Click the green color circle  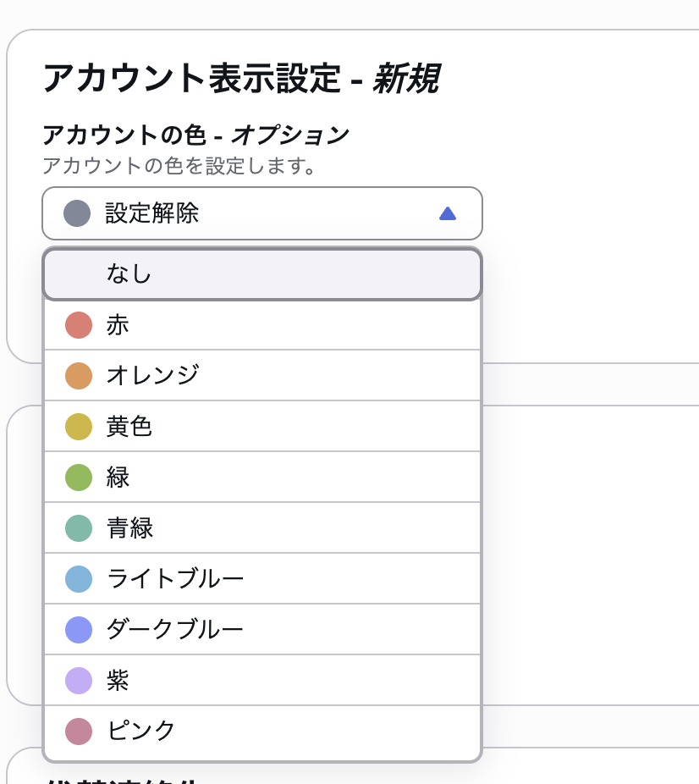[79, 478]
